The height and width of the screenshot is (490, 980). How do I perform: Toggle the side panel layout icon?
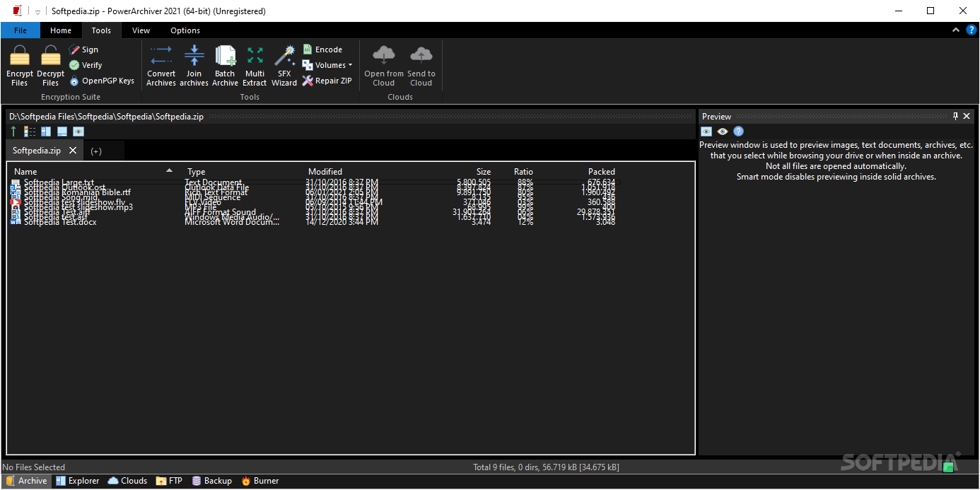(x=46, y=132)
